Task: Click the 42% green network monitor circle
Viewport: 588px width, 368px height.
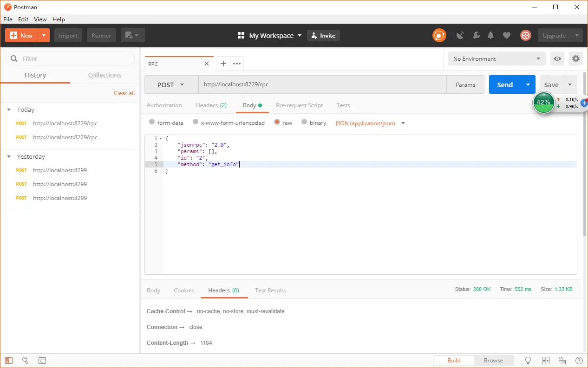Action: coord(543,102)
